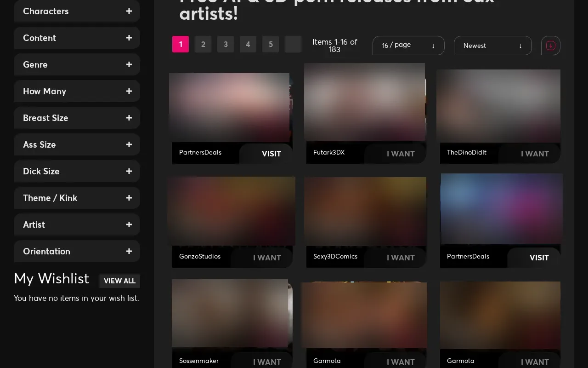The image size is (588, 368).
Task: Click the Items 1-16 of 183 text
Action: (x=334, y=46)
